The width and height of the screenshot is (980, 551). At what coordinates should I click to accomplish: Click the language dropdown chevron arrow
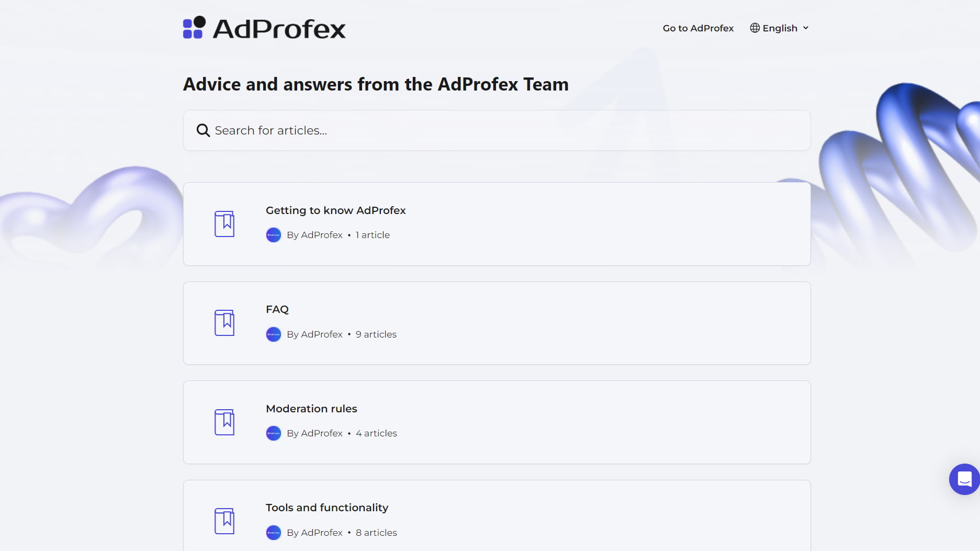[806, 28]
